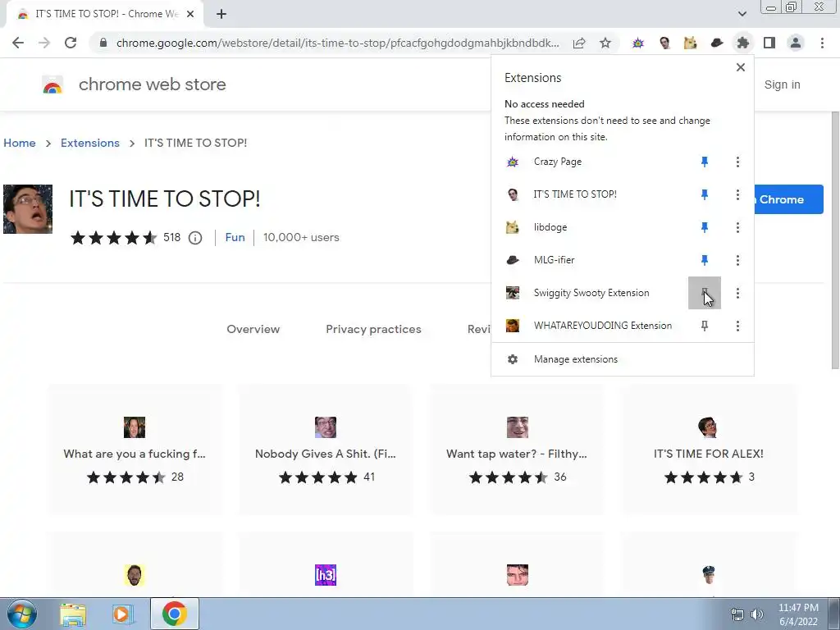
Task: Unpin IT'S TIME TO STOP! extension
Action: pyautogui.click(x=705, y=194)
